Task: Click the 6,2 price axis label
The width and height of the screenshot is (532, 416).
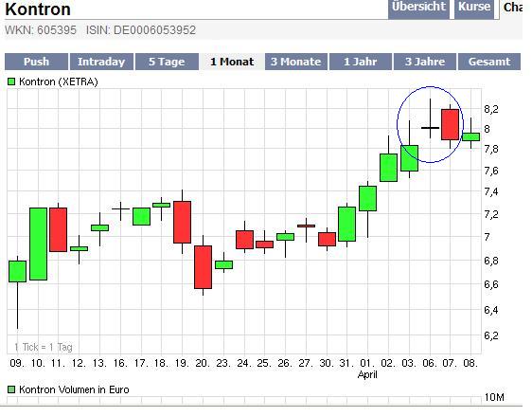Action: click(491, 335)
